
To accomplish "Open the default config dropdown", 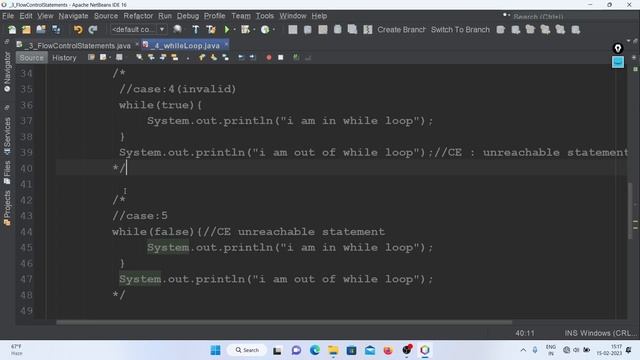I will point(138,29).
